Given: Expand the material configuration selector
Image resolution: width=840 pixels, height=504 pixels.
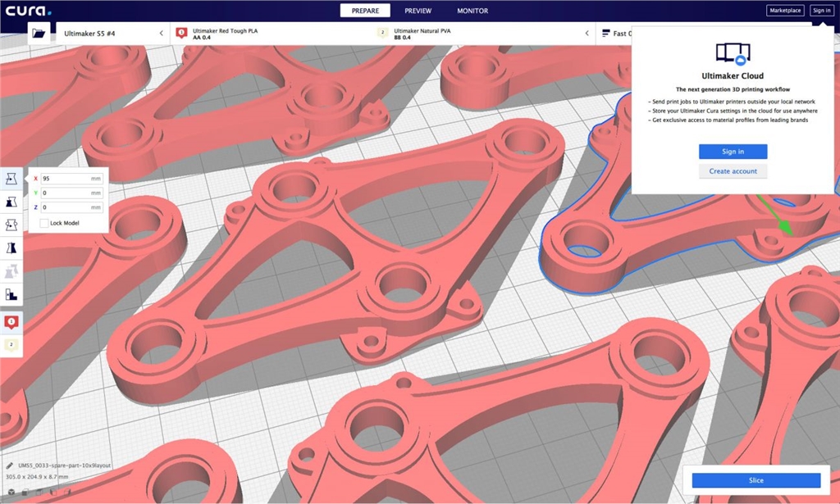Looking at the screenshot, I should tap(383, 34).
